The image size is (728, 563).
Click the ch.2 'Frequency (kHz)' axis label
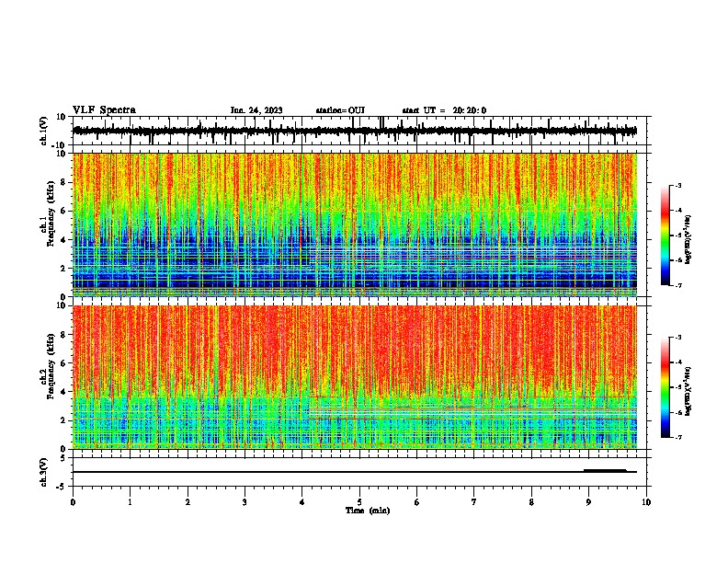[x=51, y=366]
